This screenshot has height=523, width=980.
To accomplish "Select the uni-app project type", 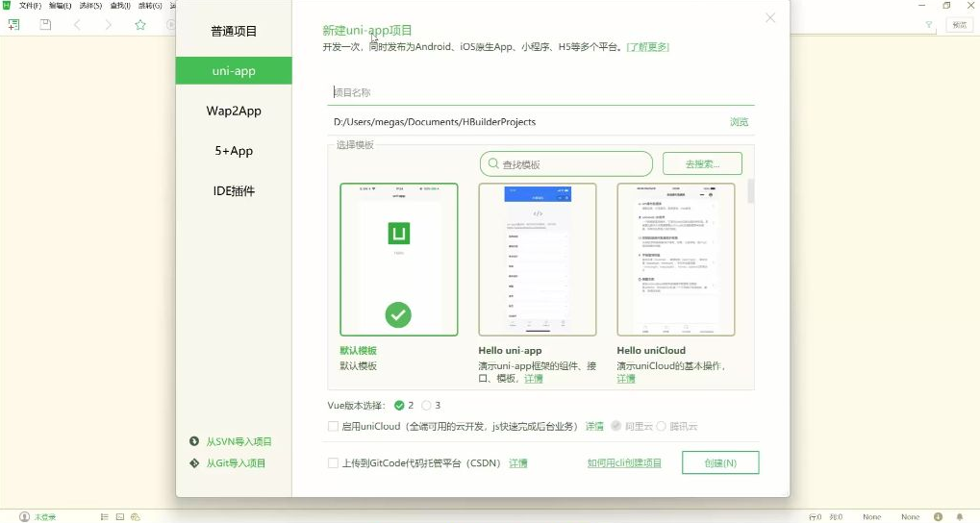I will 234,70.
